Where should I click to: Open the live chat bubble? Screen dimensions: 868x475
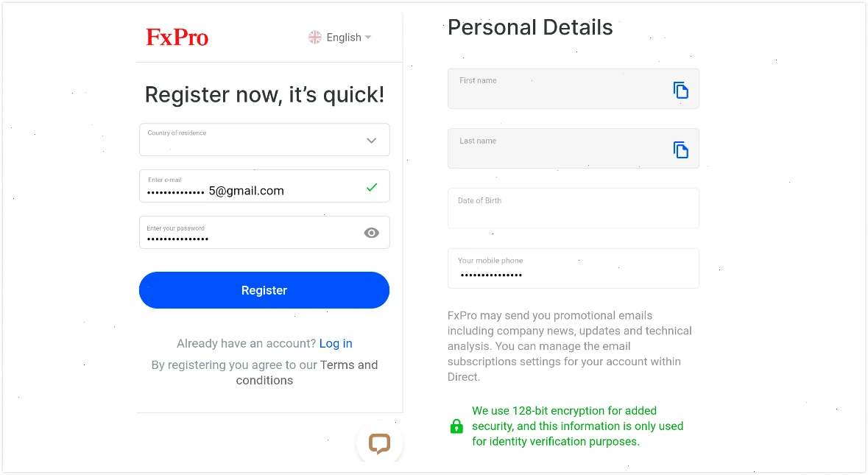coord(379,443)
